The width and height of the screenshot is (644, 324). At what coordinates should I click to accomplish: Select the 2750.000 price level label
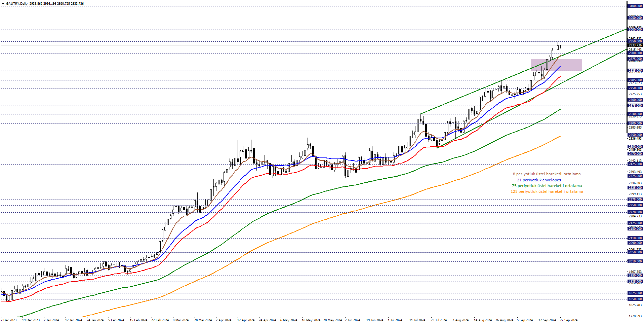point(635,88)
